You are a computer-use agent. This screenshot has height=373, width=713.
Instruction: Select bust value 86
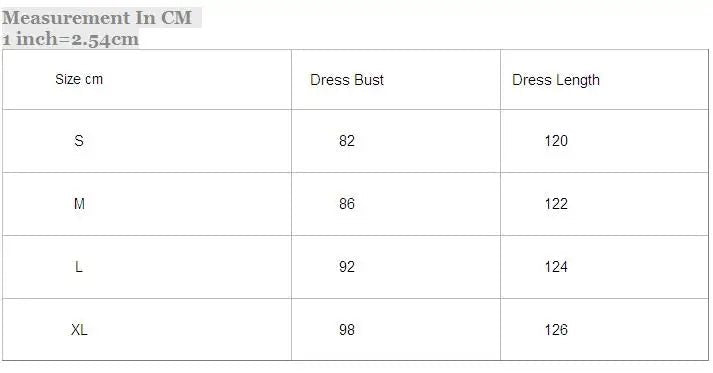346,204
